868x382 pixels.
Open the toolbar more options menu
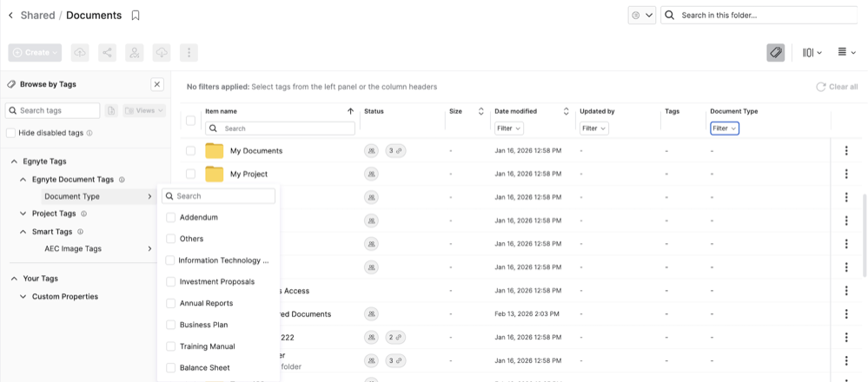coord(189,52)
